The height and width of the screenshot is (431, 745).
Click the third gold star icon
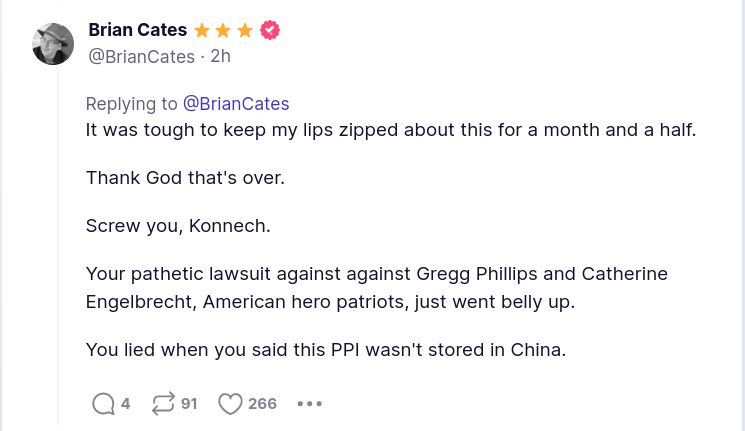coord(245,30)
